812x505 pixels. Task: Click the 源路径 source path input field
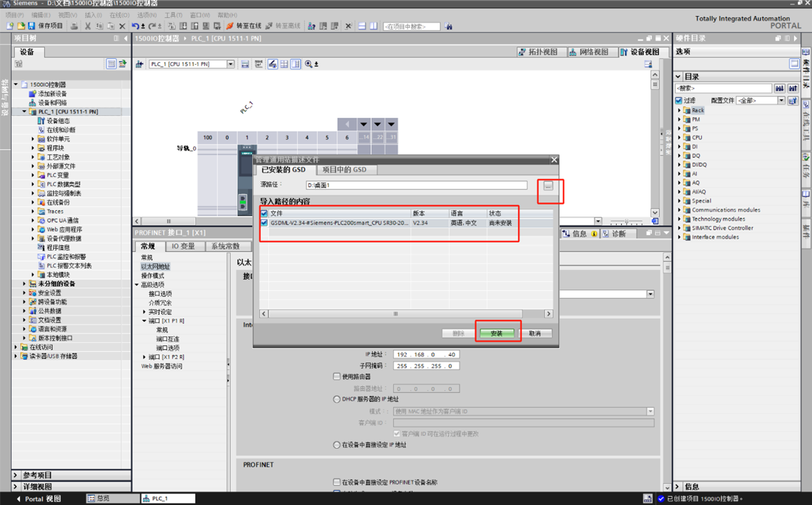pyautogui.click(x=416, y=186)
